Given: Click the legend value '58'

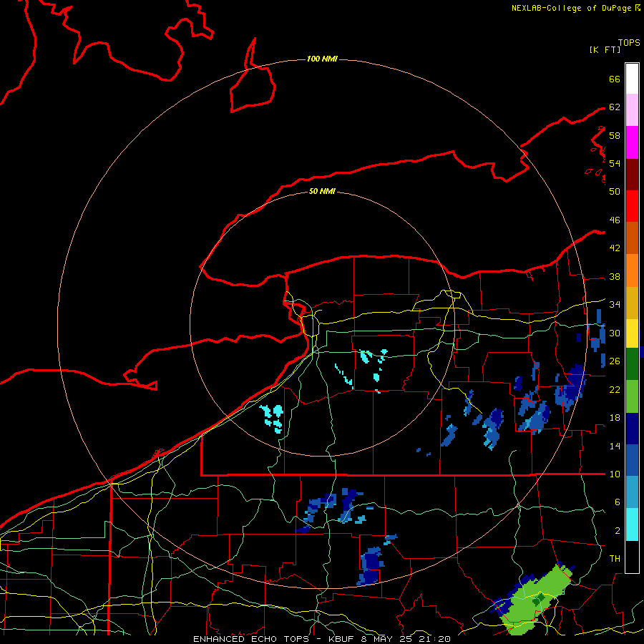Looking at the screenshot, I should 615,135.
